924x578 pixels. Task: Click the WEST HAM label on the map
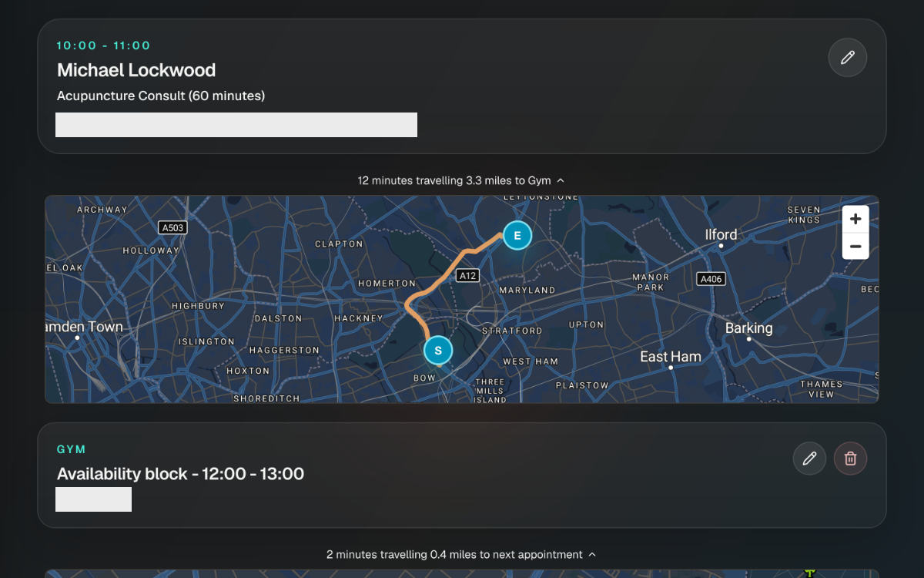click(x=531, y=361)
